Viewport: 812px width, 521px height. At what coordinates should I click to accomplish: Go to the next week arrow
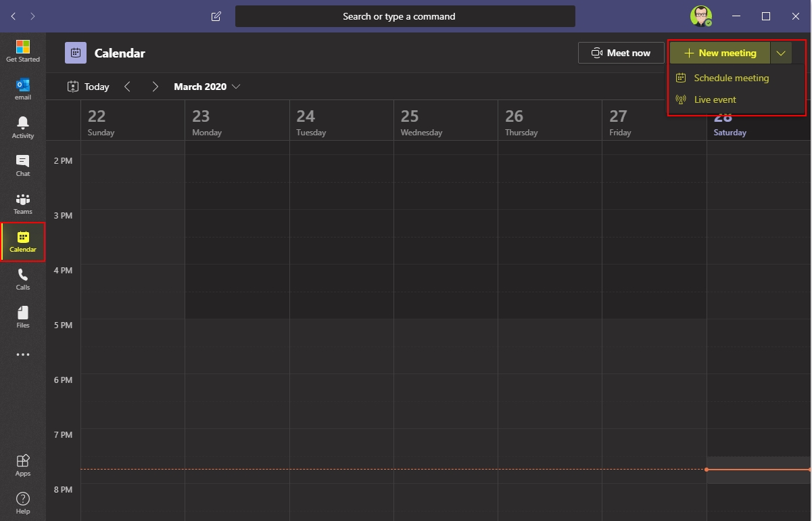156,87
